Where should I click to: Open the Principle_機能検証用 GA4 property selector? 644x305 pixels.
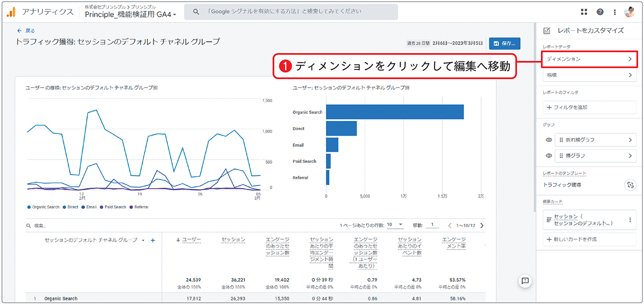(x=131, y=15)
